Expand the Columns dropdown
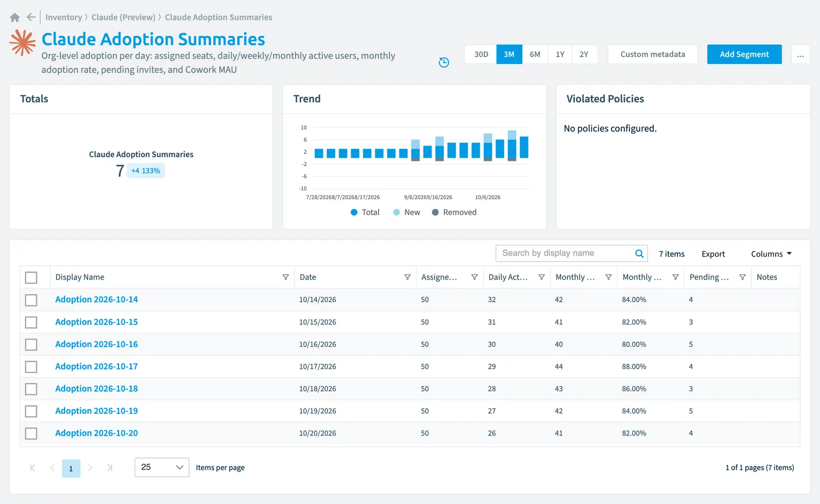Screen dimensions: 820x504 tap(771, 254)
